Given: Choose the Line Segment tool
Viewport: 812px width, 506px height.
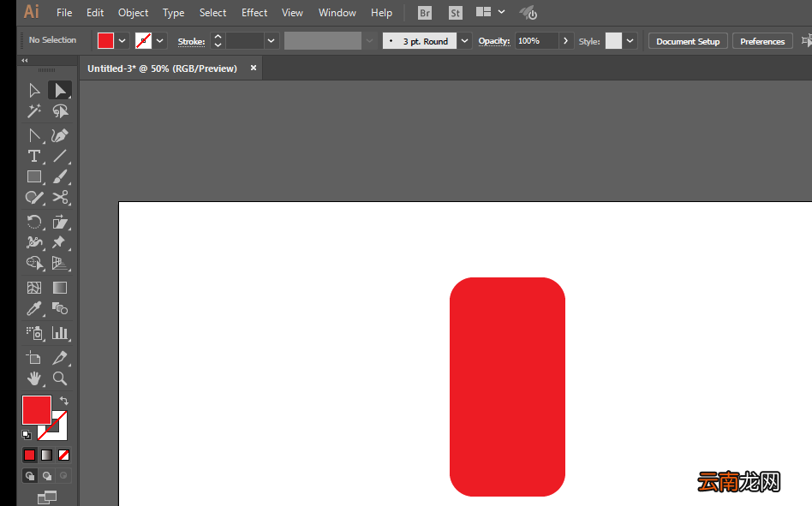Looking at the screenshot, I should [x=60, y=156].
